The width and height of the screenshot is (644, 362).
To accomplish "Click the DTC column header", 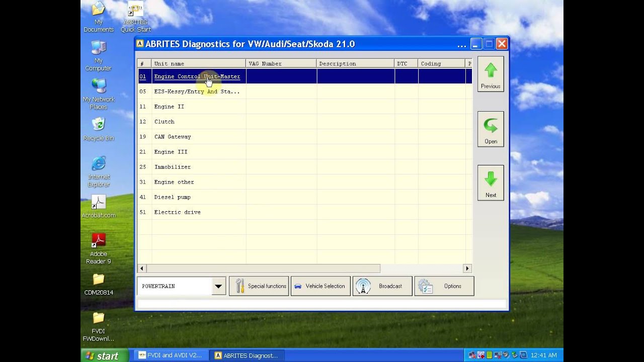I will point(406,63).
